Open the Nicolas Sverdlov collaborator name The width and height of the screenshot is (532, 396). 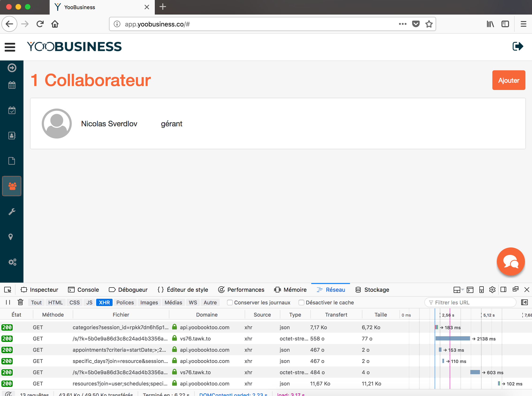(109, 124)
